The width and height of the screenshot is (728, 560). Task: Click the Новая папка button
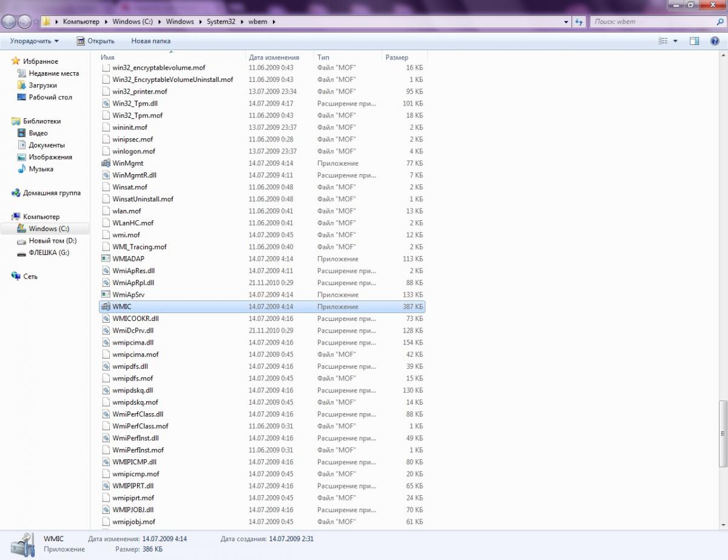[x=151, y=41]
